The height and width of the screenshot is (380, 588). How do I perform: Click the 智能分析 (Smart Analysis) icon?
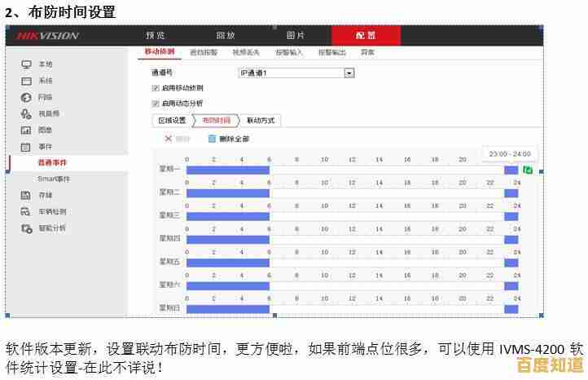(x=26, y=228)
